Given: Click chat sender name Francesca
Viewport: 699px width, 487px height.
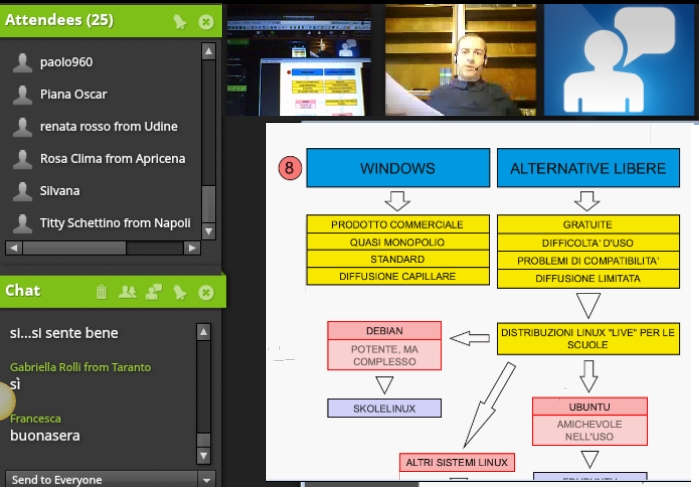Looking at the screenshot, I should click(35, 418).
